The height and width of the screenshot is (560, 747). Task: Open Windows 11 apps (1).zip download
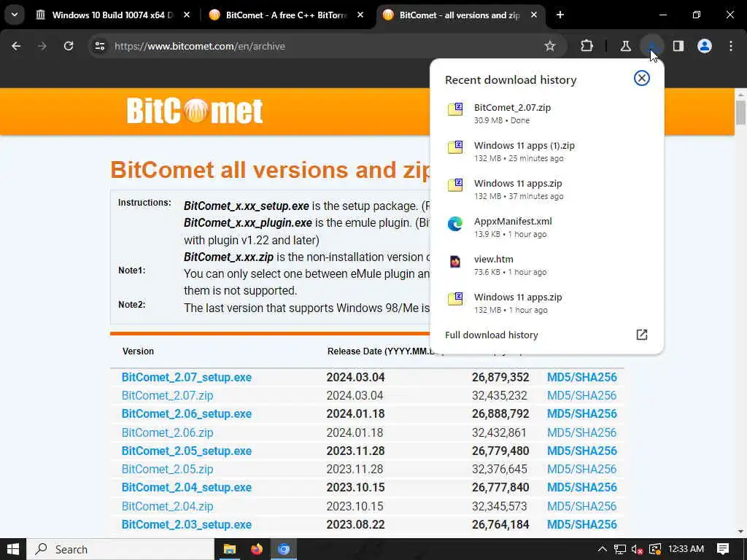click(546, 152)
